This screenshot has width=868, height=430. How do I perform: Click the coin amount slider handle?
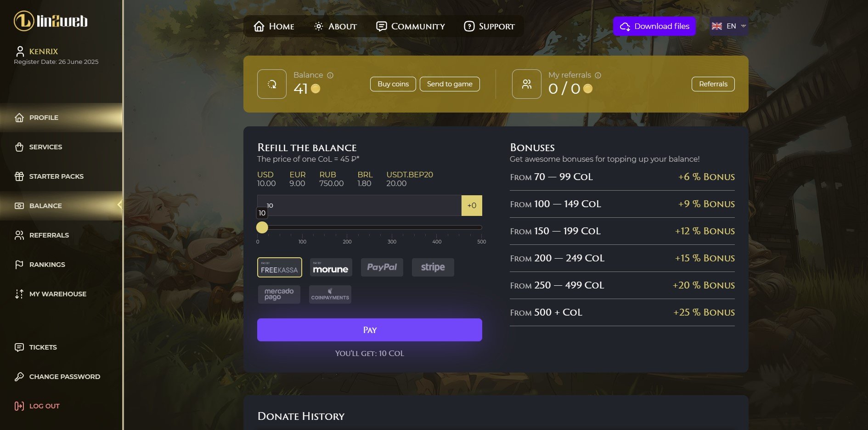coord(262,227)
